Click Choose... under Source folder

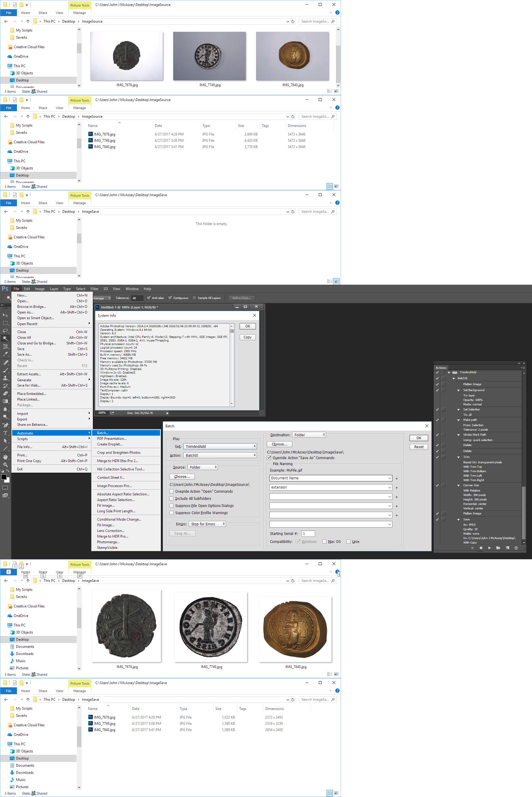pyautogui.click(x=182, y=477)
